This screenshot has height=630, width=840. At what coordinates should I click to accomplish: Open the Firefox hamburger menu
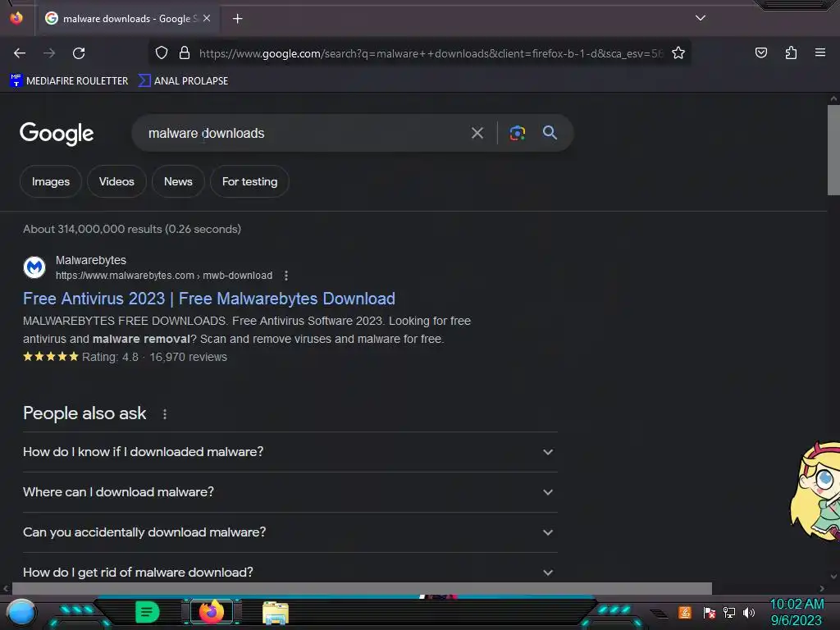(x=819, y=52)
